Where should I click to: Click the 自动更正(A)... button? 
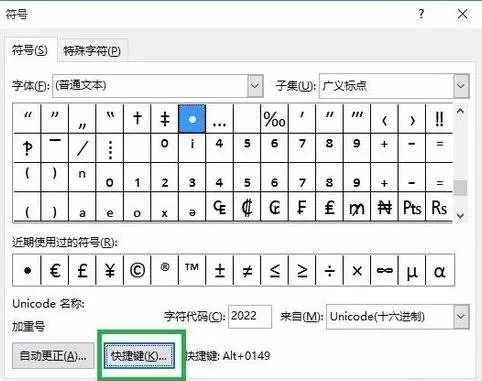(x=53, y=356)
